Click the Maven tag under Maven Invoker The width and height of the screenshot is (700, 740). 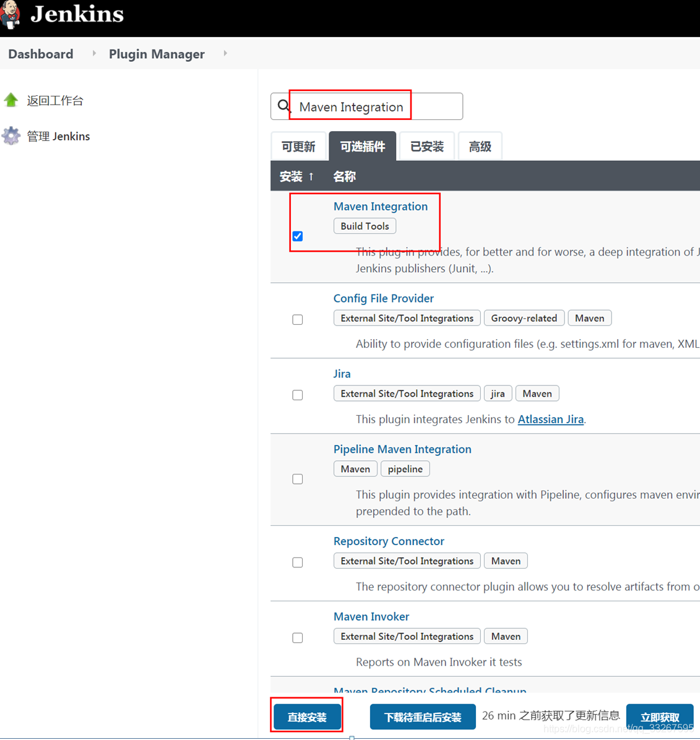pyautogui.click(x=506, y=637)
